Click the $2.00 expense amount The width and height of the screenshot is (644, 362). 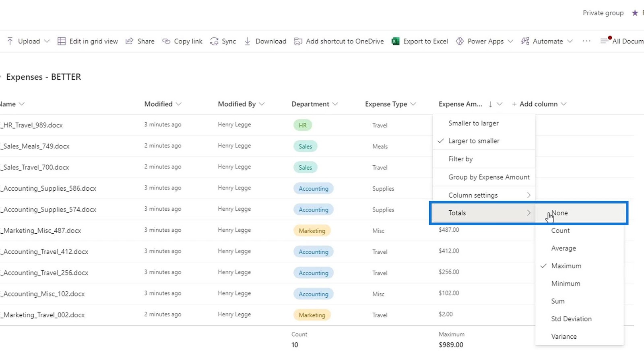coord(446,314)
